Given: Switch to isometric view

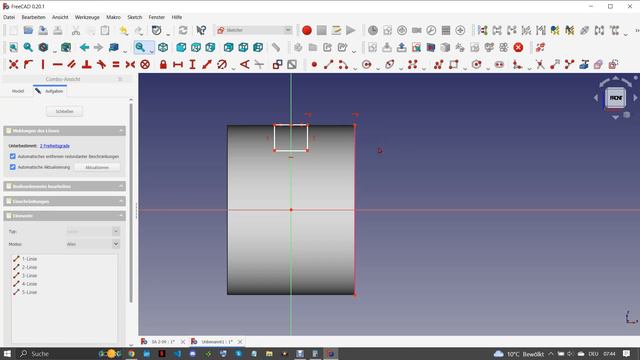Looking at the screenshot, I should coord(163,47).
